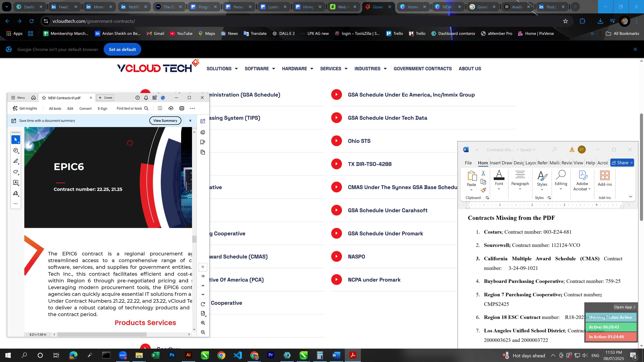Image resolution: width=644 pixels, height=362 pixels.
Task: Click Format Painter in Word
Action: click(x=483, y=190)
